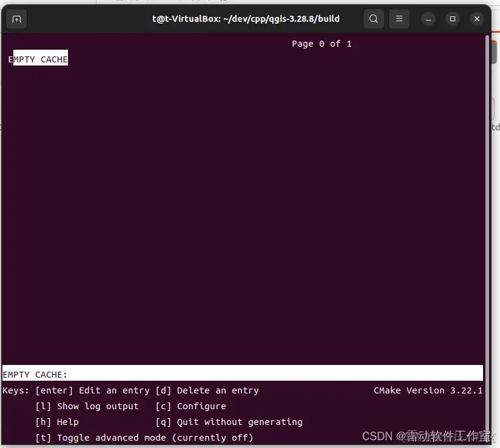Viewport: 500px width, 448px height.
Task: Click the 'CMake Version 3.22.1' text
Action: click(428, 390)
